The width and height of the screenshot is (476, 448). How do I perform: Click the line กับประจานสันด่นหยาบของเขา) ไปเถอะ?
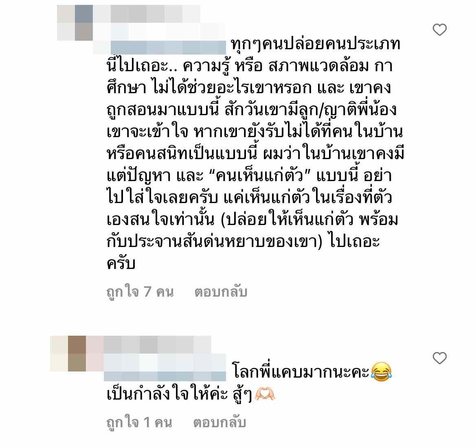243,241
